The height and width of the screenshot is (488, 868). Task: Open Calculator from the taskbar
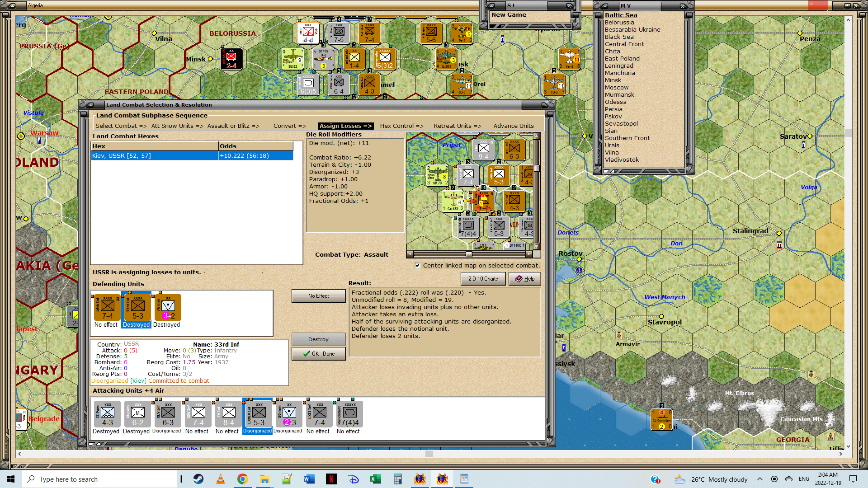tap(398, 479)
